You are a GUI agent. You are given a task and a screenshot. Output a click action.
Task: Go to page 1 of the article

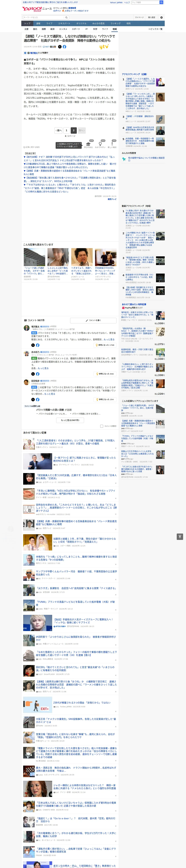click(66, 130)
